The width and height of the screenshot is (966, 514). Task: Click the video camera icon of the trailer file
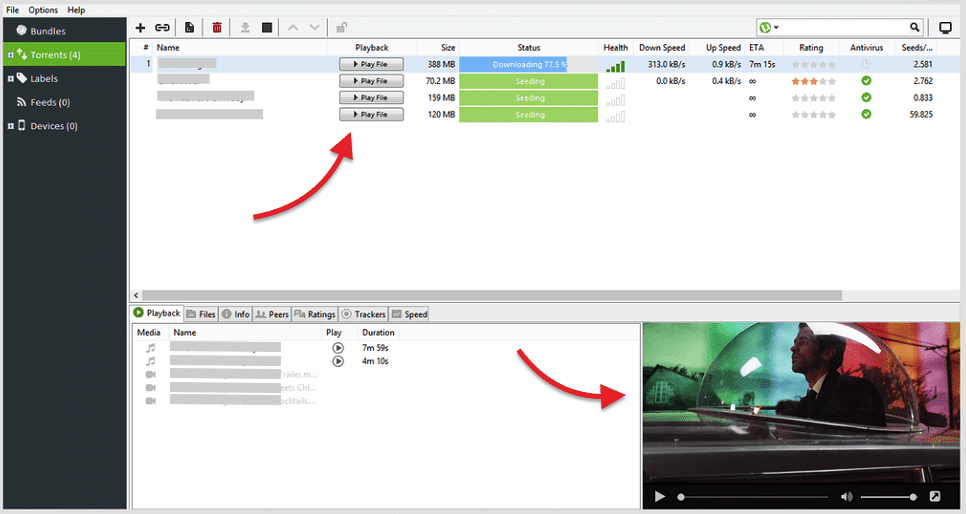[x=150, y=374]
